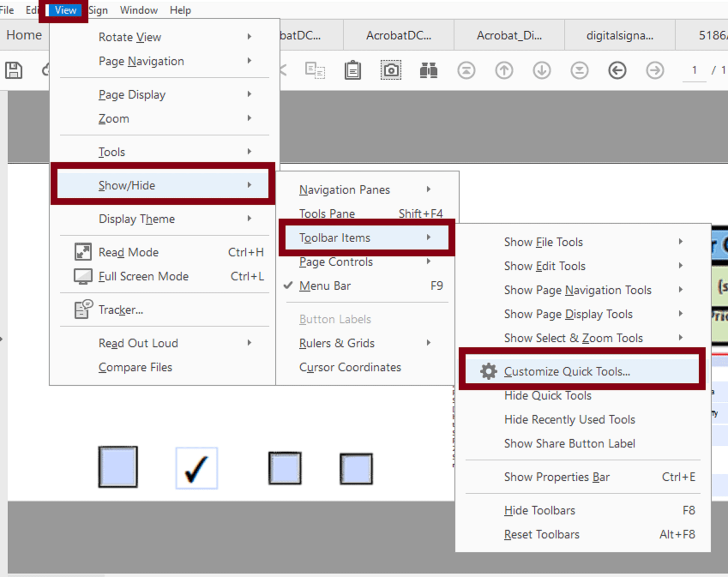Open the copy pages tool icon
Screen dimensions: 728x577
click(314, 70)
